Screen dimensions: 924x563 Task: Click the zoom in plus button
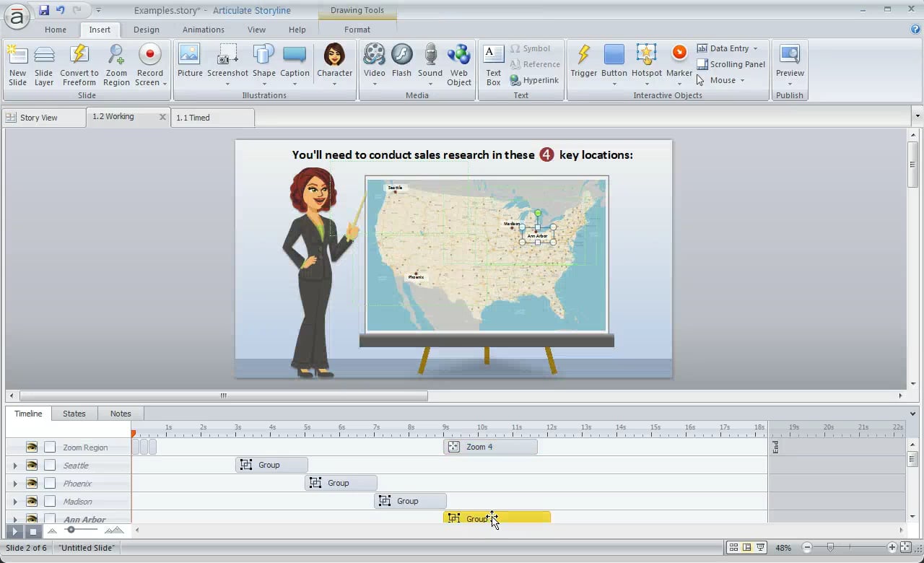(x=892, y=548)
